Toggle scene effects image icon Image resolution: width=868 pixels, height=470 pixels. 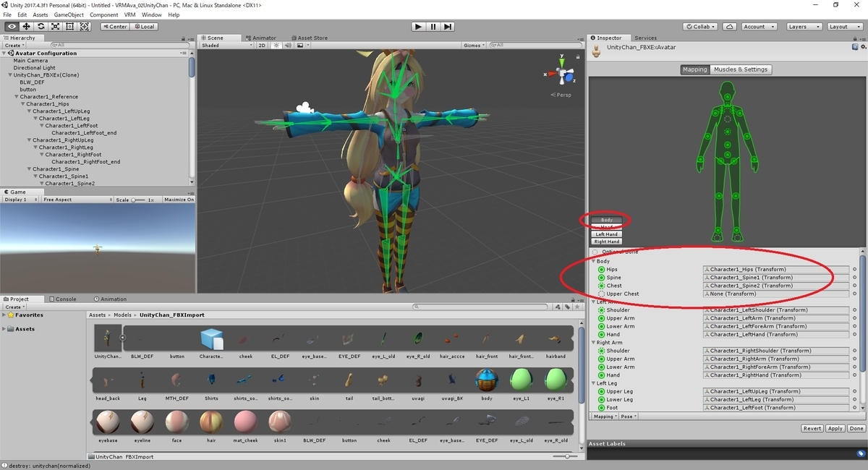[299, 45]
